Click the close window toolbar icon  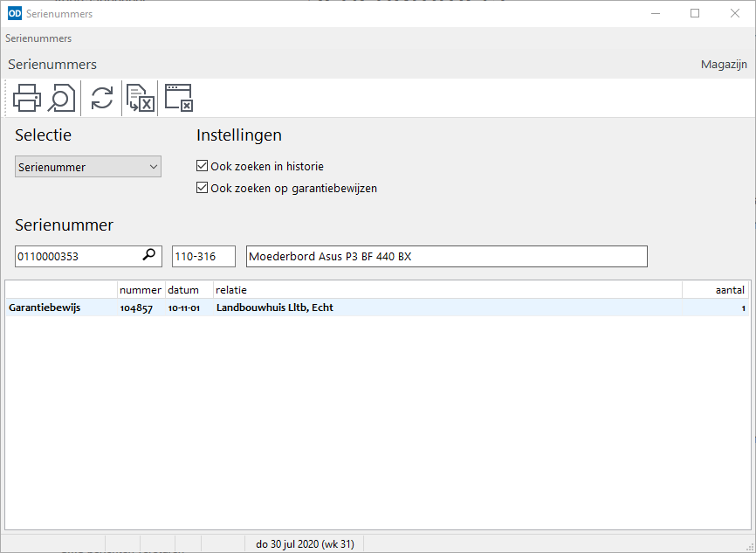tap(178, 98)
